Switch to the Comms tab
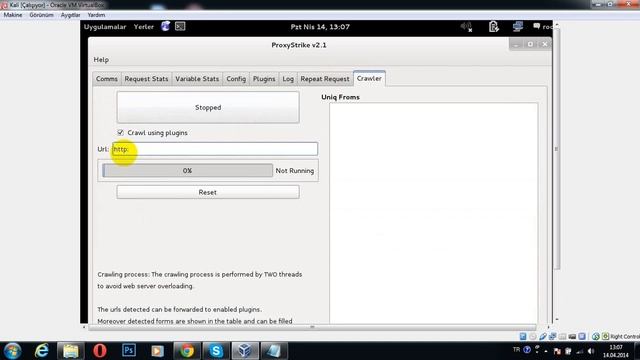The image size is (640, 360). point(107,79)
